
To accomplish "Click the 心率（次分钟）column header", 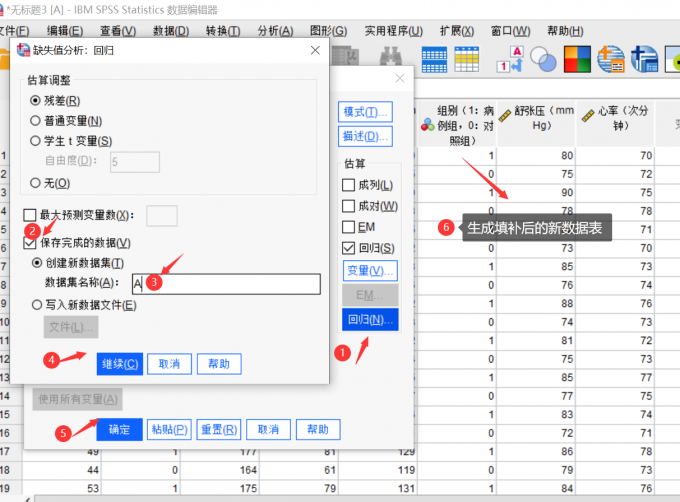I will (615, 123).
